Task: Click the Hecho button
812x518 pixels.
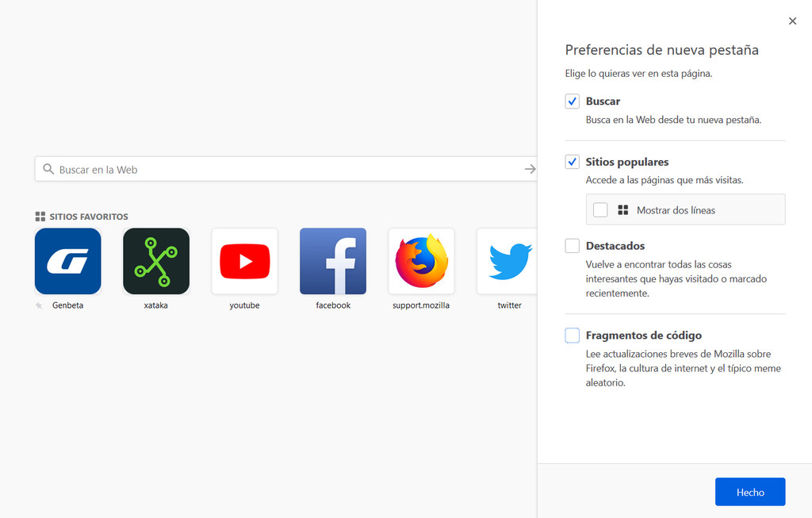Action: [750, 492]
